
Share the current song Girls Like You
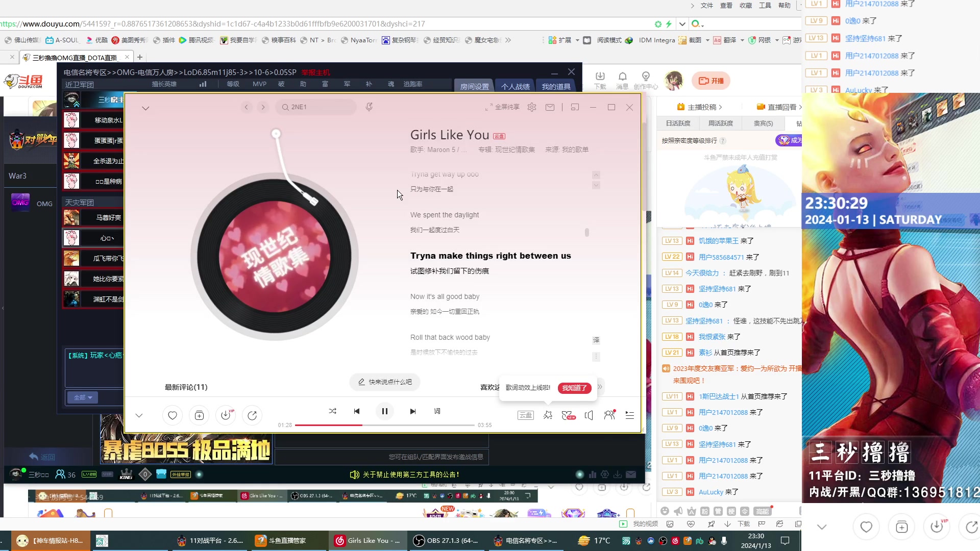(x=252, y=416)
